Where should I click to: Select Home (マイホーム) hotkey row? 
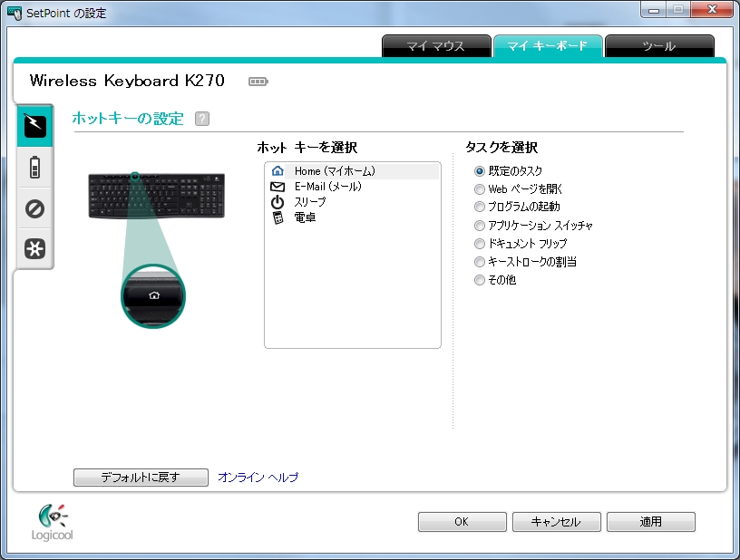pyautogui.click(x=353, y=170)
